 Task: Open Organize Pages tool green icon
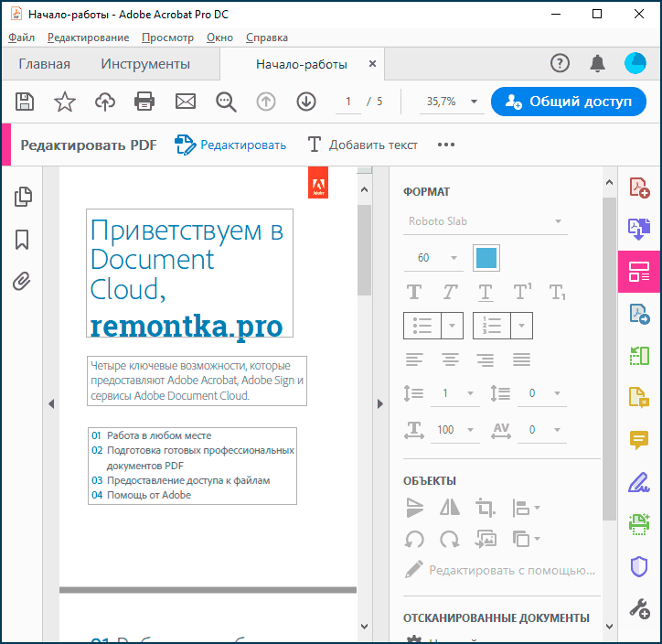point(639,356)
